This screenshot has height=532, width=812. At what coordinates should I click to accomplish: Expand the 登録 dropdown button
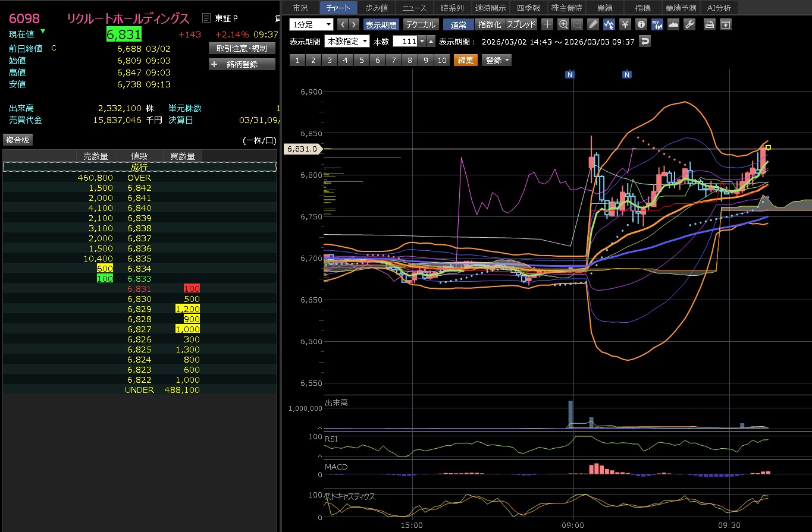pos(497,60)
